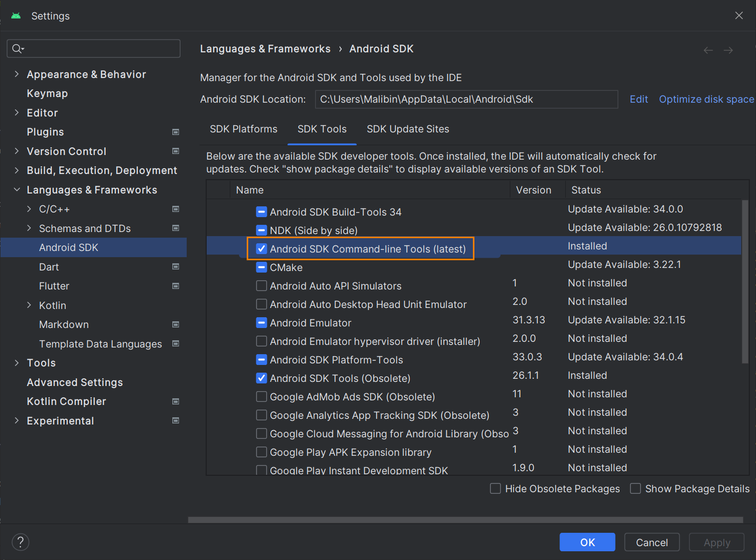Switch to SDK Platforms tab
The image size is (756, 560).
pyautogui.click(x=244, y=129)
